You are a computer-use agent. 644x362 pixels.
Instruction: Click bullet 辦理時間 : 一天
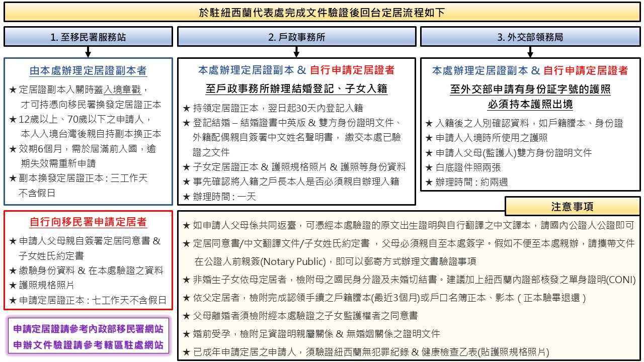[220, 197]
